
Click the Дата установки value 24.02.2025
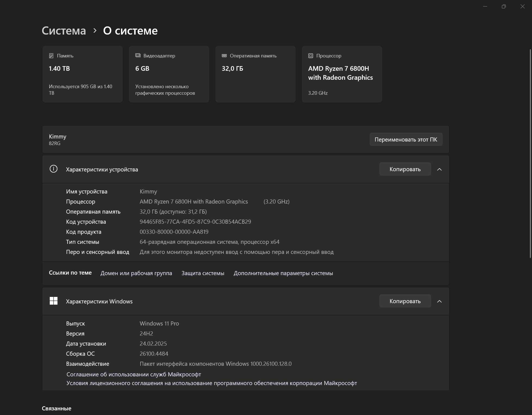coord(153,344)
